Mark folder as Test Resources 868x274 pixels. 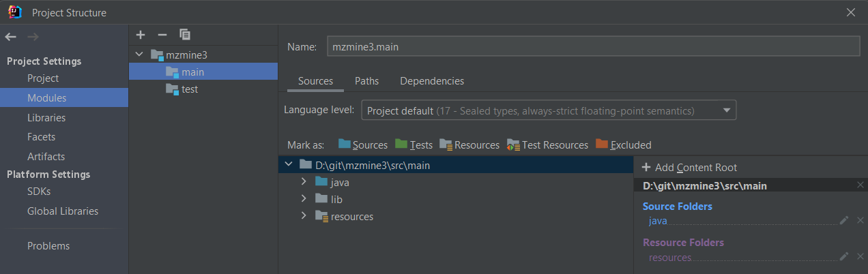547,144
